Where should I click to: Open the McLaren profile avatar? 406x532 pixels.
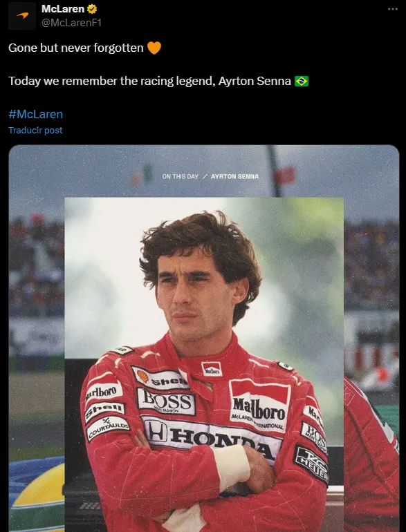pyautogui.click(x=22, y=16)
